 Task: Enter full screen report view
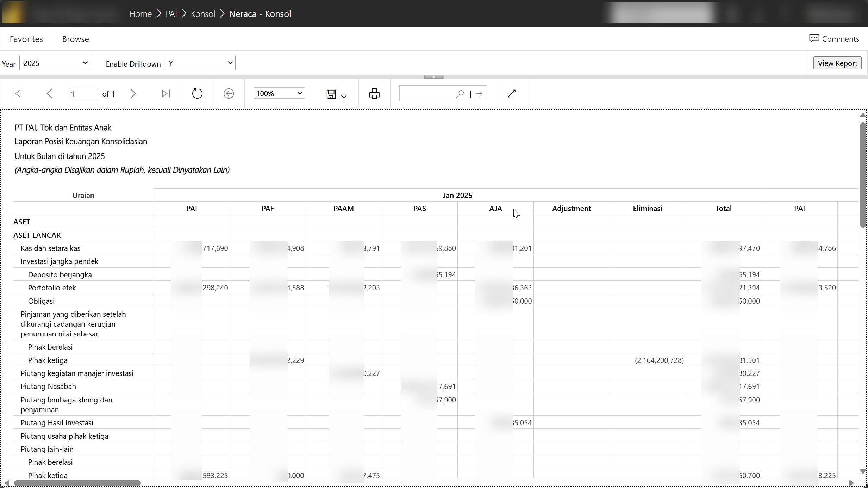pos(512,93)
